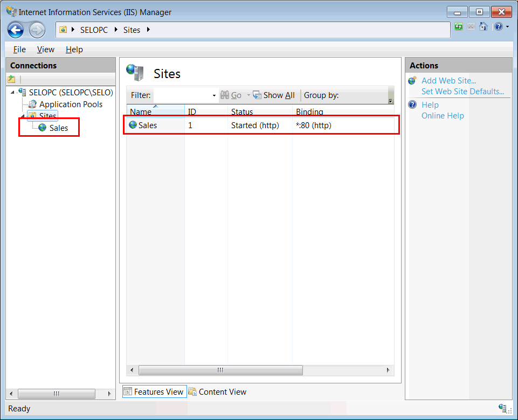Open the Online Help link
This screenshot has width=518, height=420.
pos(443,116)
